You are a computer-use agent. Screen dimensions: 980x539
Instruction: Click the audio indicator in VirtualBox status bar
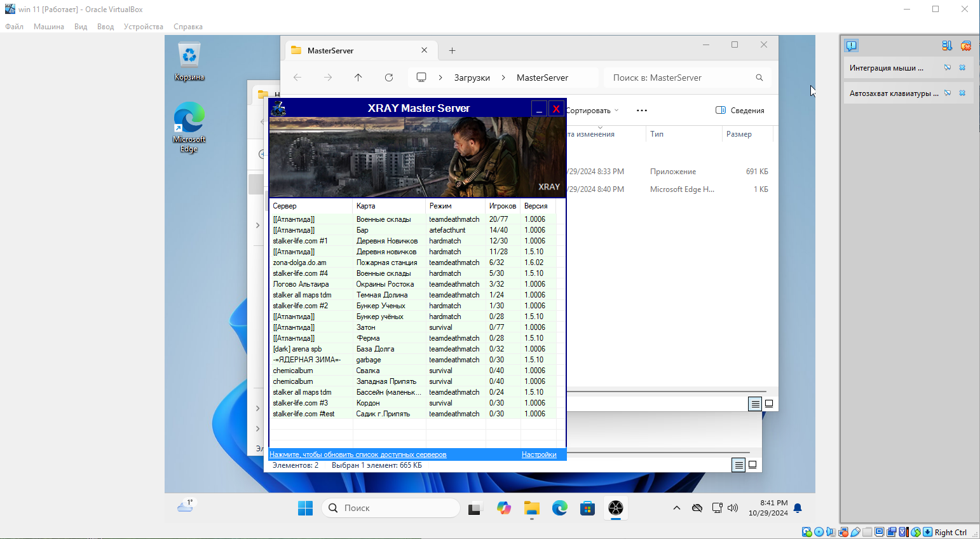(831, 532)
